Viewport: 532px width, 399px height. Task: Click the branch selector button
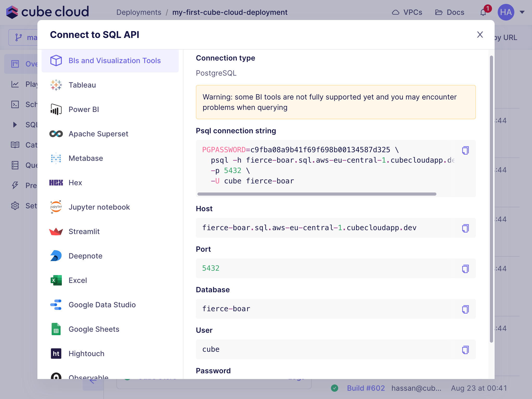click(x=23, y=37)
